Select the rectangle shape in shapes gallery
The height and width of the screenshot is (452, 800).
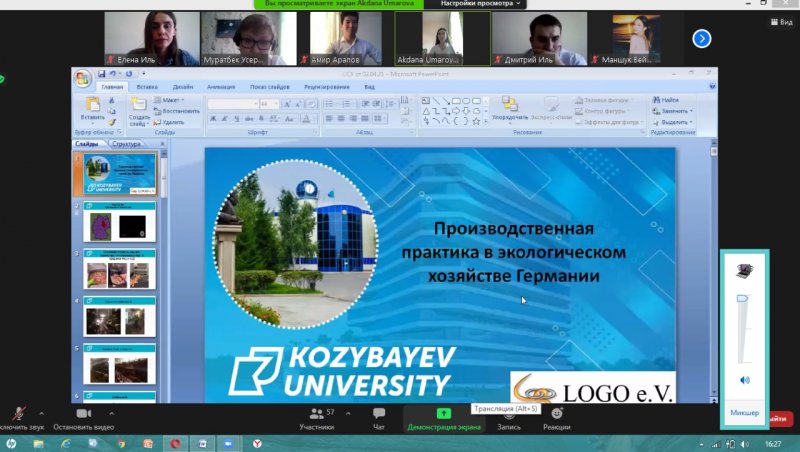click(x=456, y=101)
